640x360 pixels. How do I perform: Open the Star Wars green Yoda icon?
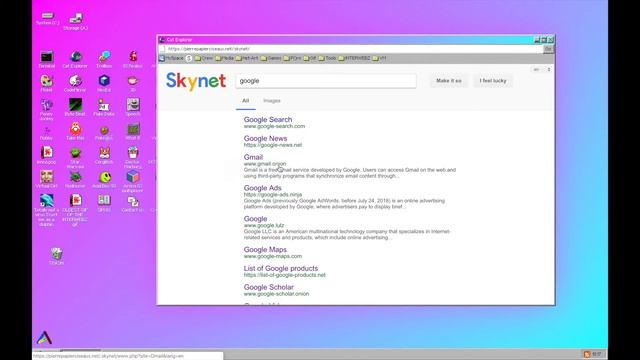(75, 158)
